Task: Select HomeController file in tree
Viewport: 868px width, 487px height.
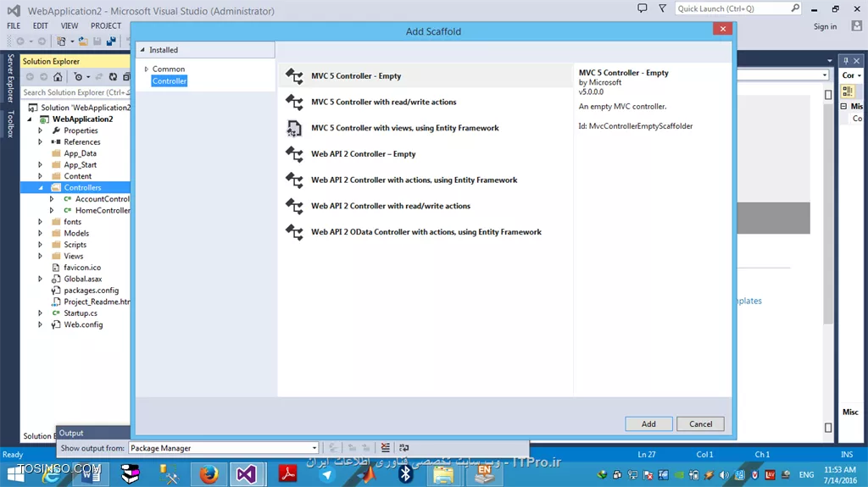Action: point(103,210)
